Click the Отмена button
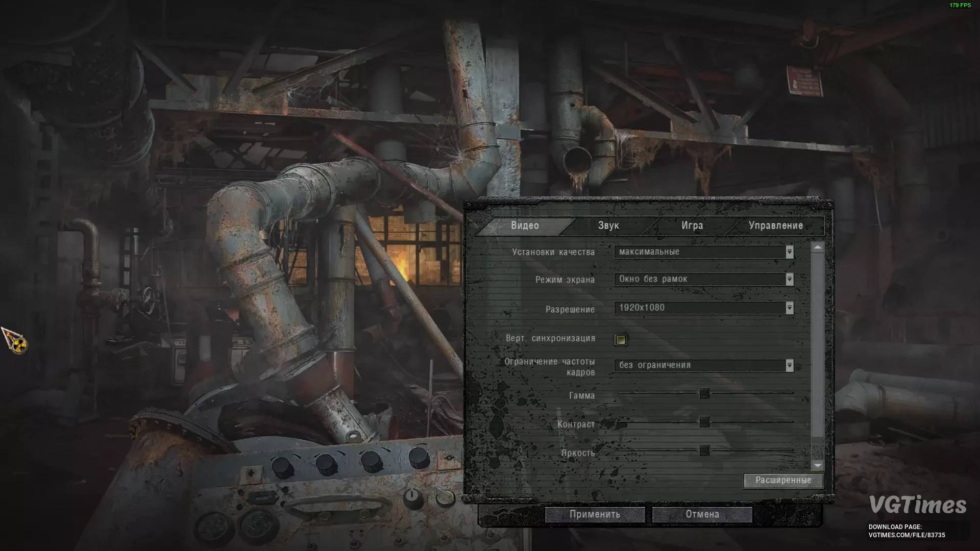The width and height of the screenshot is (980, 551). coord(702,514)
